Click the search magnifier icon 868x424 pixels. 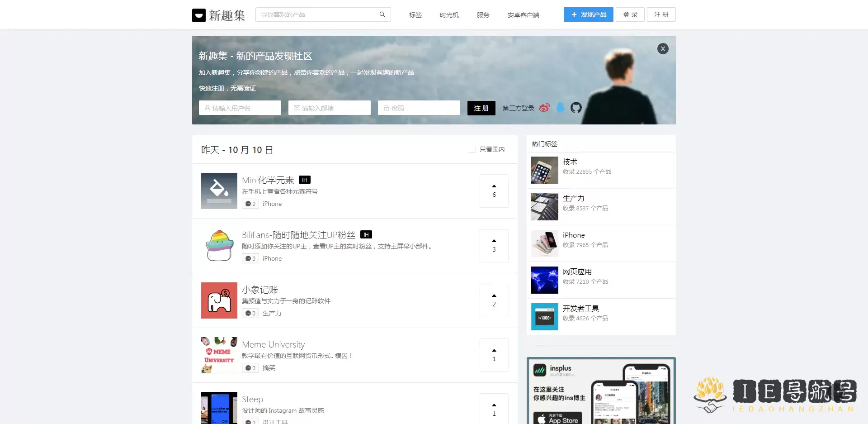382,14
